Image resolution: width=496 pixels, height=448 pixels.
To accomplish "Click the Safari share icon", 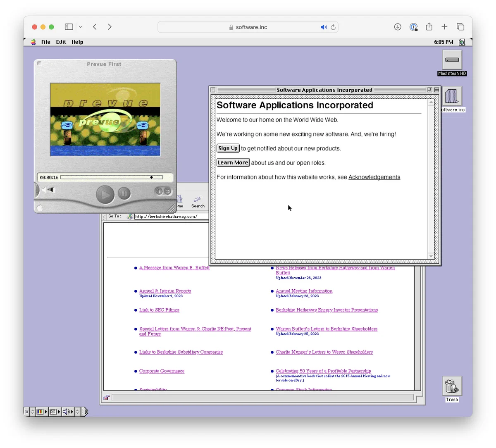I will click(429, 26).
